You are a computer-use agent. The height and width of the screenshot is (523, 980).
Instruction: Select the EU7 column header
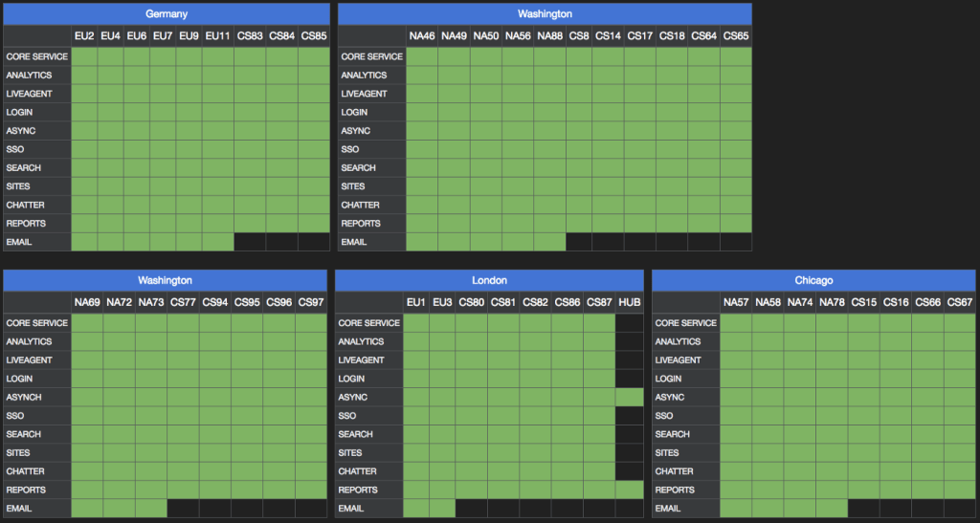pyautogui.click(x=163, y=36)
